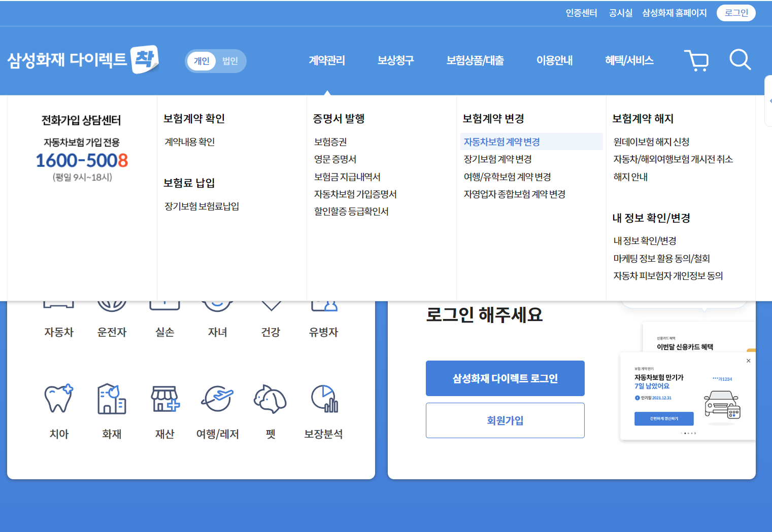Select 영문 증명서 submenu item
This screenshot has height=532, width=772.
(x=335, y=159)
